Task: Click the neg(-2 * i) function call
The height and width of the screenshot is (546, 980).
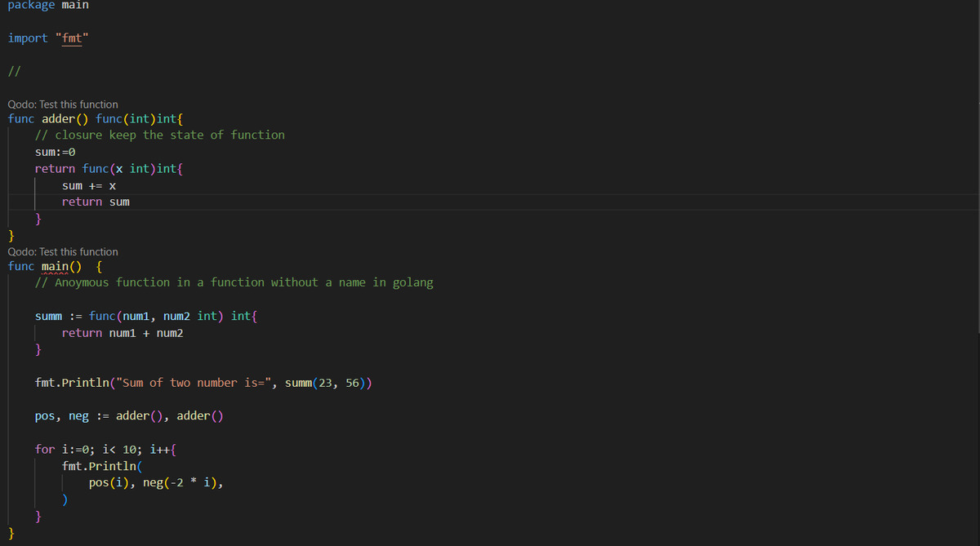Action: tap(180, 482)
